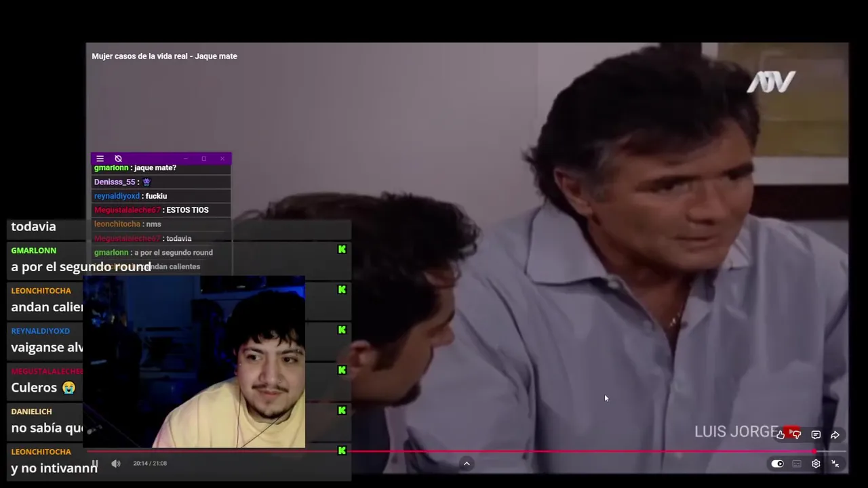This screenshot has height=488, width=868.
Task: Expand the chevron-up panel in player bar
Action: [x=467, y=464]
